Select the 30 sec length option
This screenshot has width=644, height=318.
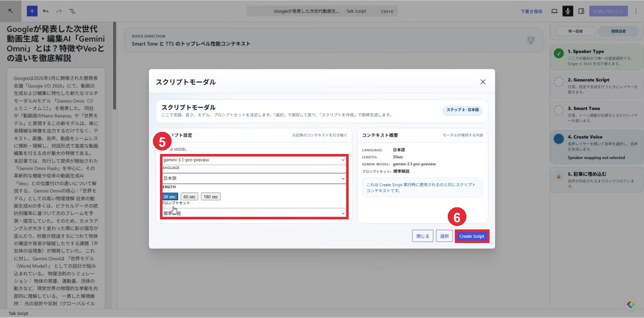(x=170, y=197)
